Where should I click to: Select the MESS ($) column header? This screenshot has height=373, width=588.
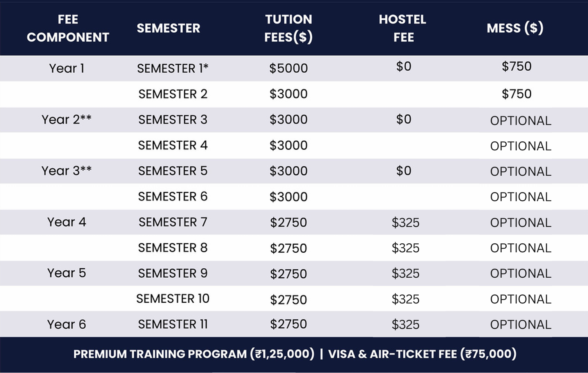[515, 28]
